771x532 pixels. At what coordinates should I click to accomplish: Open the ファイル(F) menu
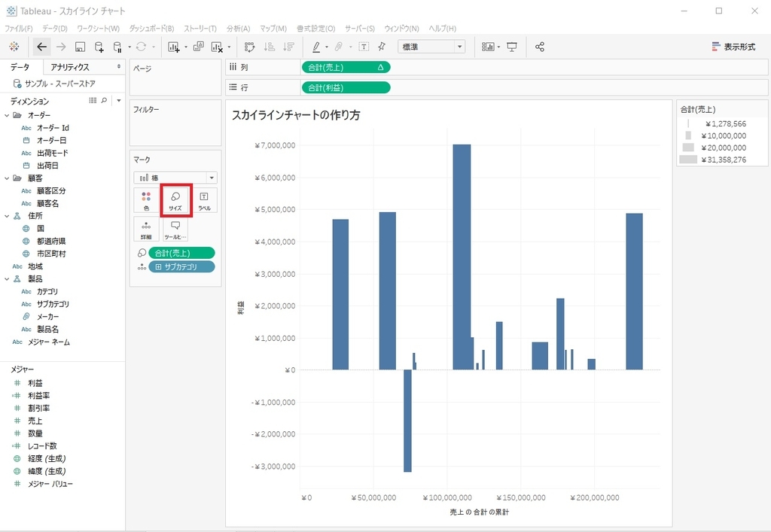19,29
